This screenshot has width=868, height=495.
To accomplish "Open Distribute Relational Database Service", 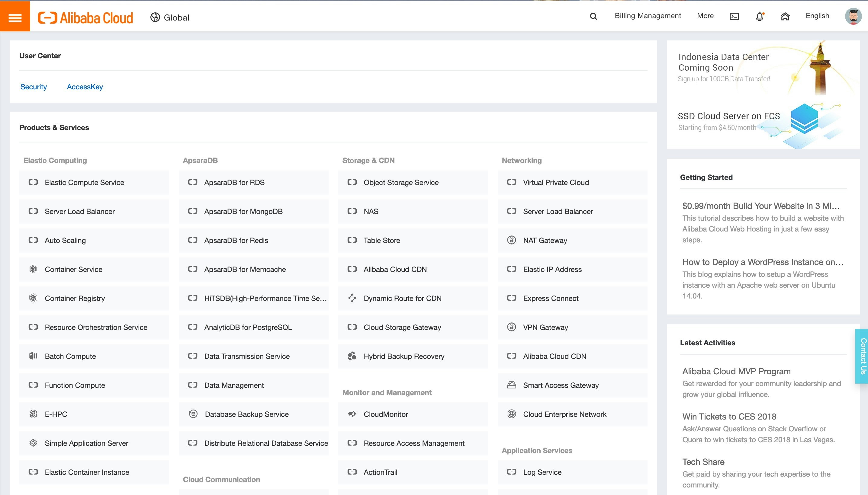I will [254, 443].
